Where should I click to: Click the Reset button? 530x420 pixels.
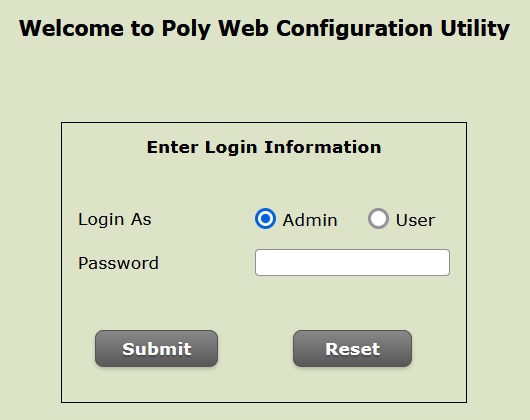353,348
